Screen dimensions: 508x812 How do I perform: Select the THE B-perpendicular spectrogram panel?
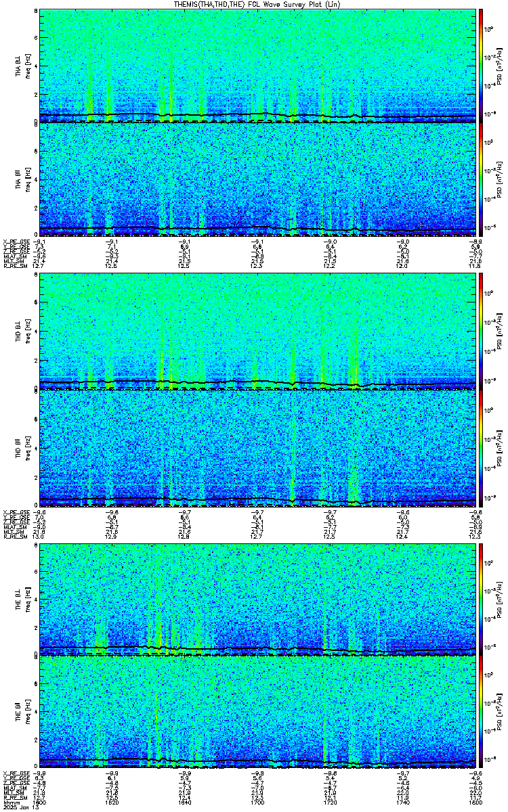[258, 600]
